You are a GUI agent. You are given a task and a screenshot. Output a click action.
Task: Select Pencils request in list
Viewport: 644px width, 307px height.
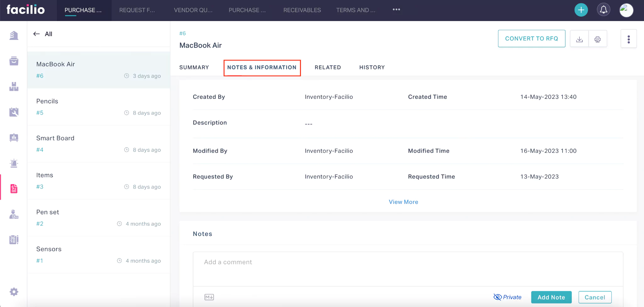99,107
